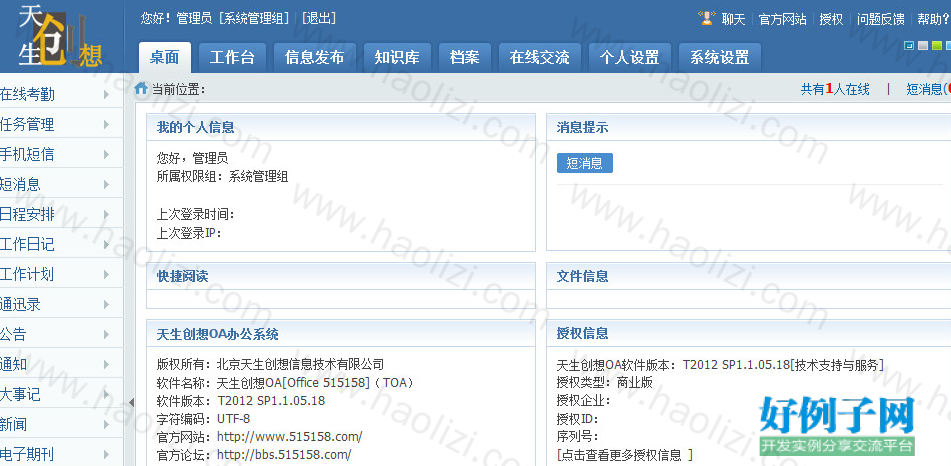Image resolution: width=951 pixels, height=466 pixels.
Task: Click the 上次登录时间 label
Action: pyautogui.click(x=195, y=214)
